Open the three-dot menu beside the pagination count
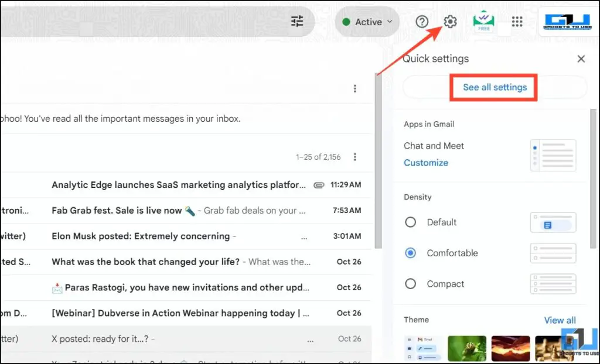Viewport: 600px width, 364px height. 355,157
